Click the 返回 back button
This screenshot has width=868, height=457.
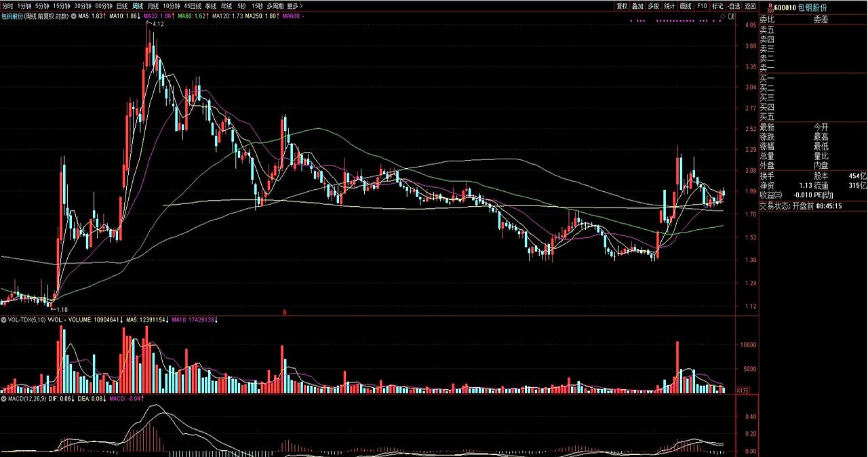pos(750,5)
